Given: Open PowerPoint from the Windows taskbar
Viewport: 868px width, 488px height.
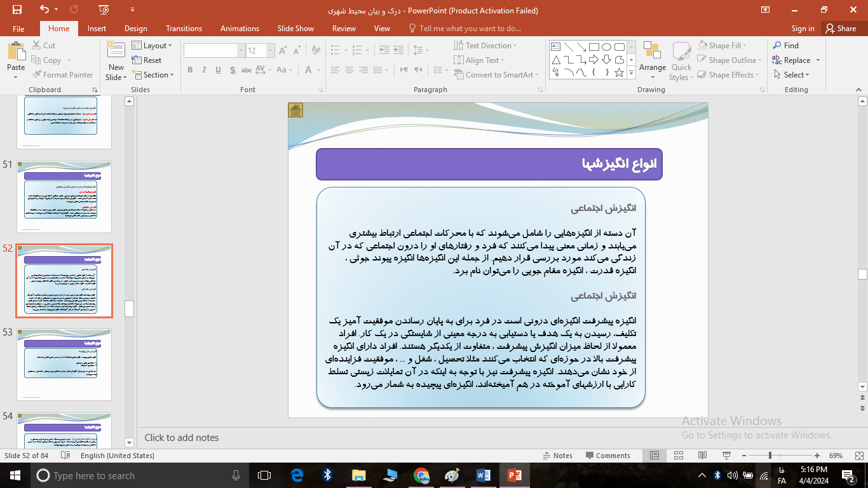Looking at the screenshot, I should click(514, 475).
